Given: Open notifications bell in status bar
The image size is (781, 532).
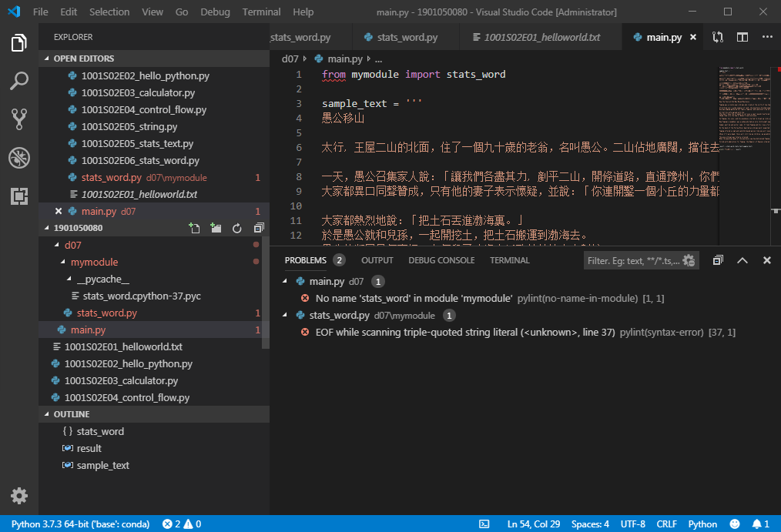Looking at the screenshot, I should pos(760,524).
